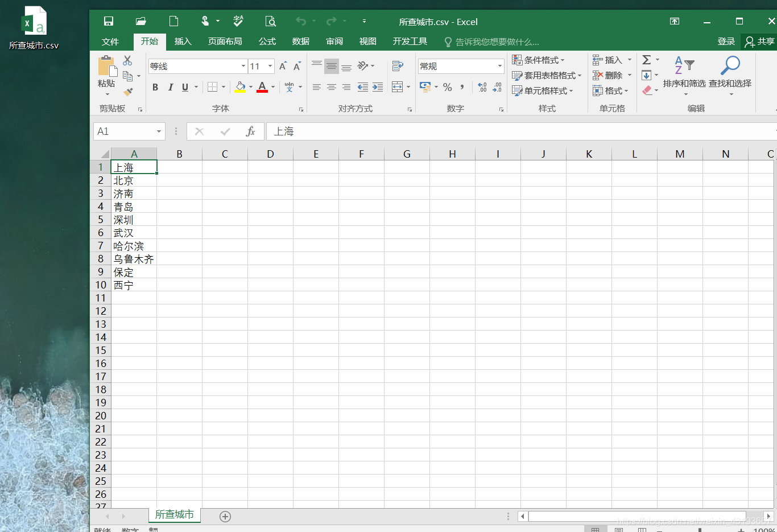This screenshot has width=777, height=532.
Task: Open the font name dropdown 等线
Action: pos(243,67)
